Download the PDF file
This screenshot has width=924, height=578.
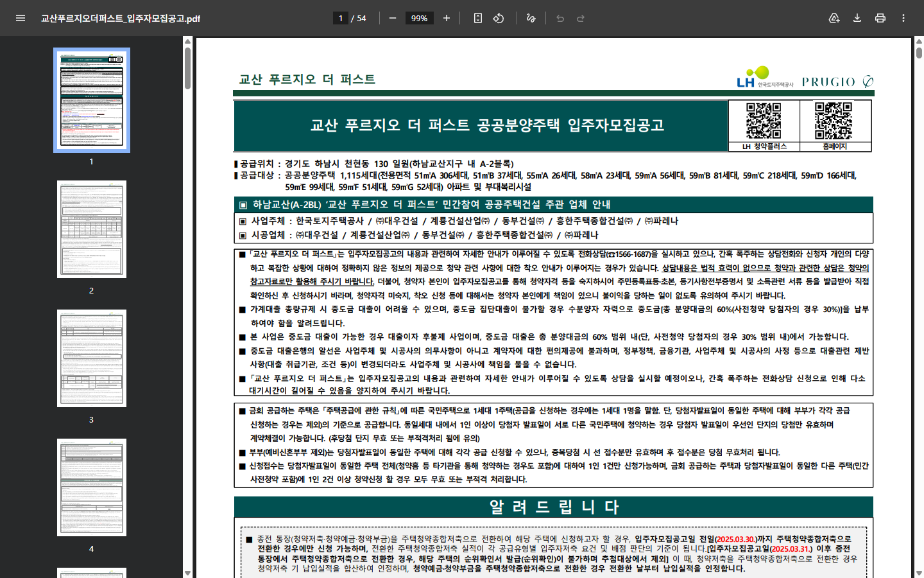857,18
